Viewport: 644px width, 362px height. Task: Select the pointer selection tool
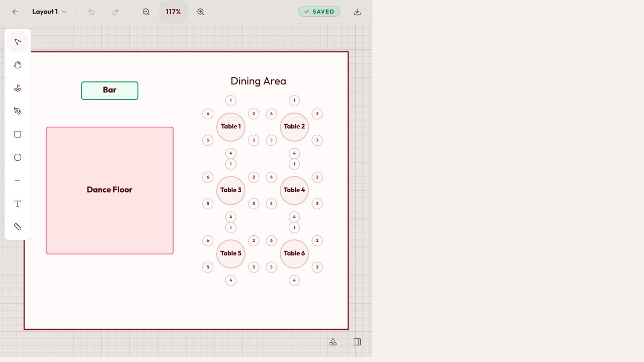tap(18, 42)
